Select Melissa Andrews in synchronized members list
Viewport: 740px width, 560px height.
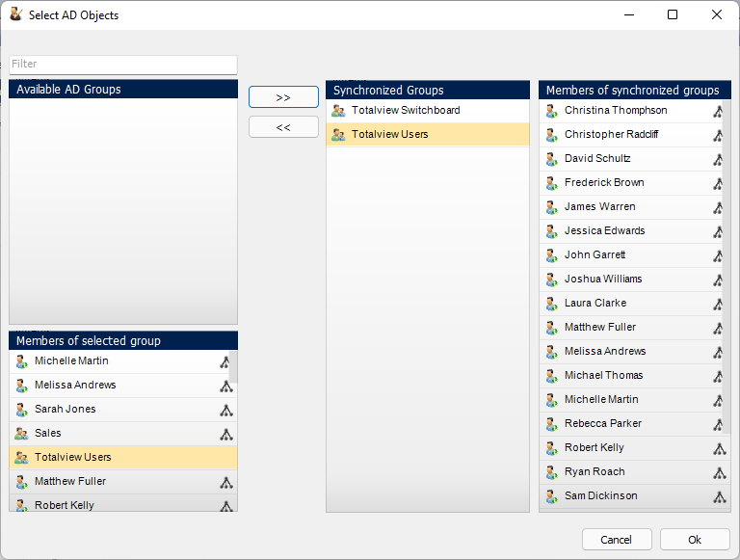(x=631, y=352)
